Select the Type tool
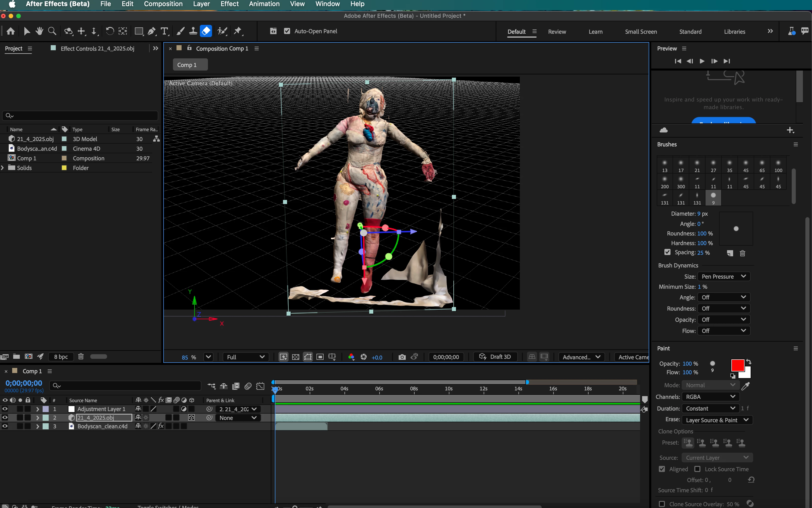This screenshot has width=812, height=508. tap(164, 31)
